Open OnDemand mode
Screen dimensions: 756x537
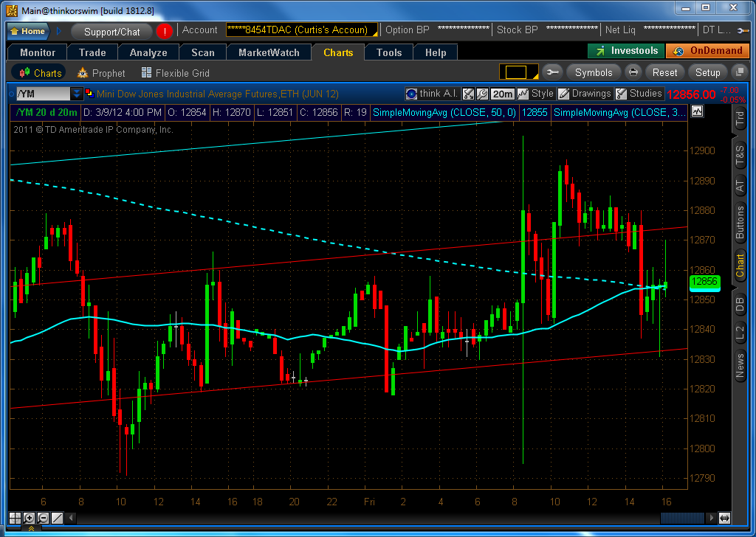point(707,51)
